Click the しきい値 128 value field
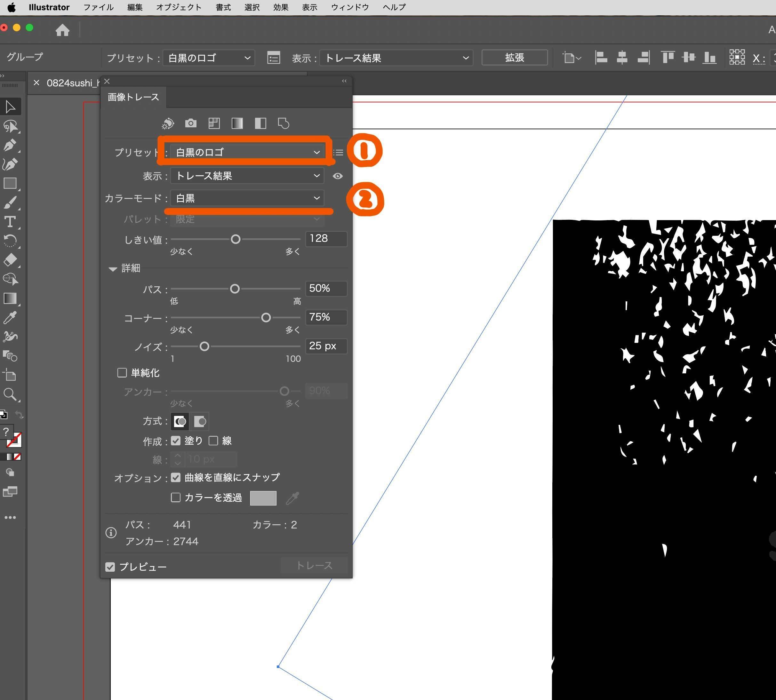The image size is (776, 700). [x=326, y=238]
